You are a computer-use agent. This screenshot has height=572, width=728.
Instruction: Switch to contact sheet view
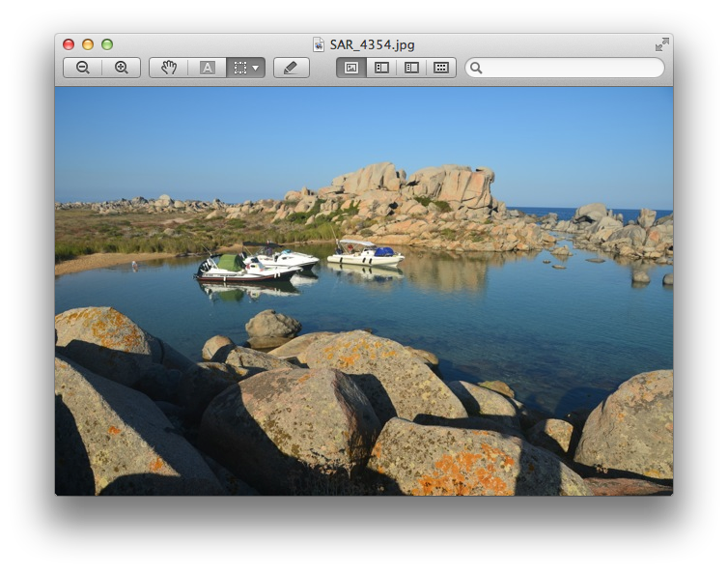click(441, 68)
